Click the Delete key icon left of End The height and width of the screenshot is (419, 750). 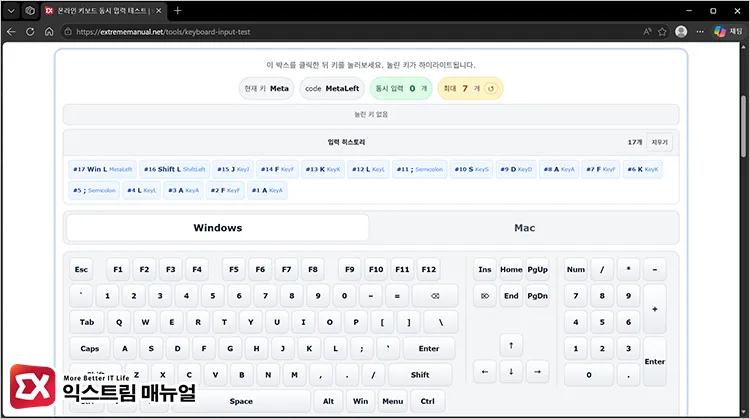coord(485,296)
